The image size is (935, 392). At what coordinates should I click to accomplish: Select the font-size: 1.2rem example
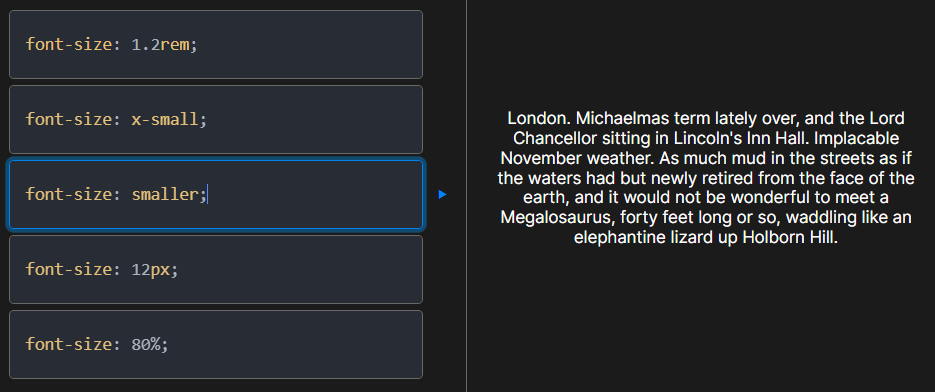216,44
